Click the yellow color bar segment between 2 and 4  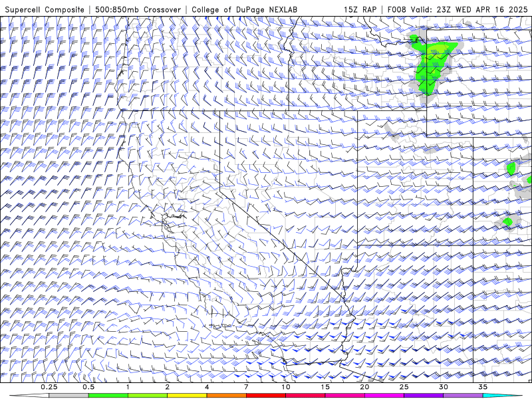point(187,396)
